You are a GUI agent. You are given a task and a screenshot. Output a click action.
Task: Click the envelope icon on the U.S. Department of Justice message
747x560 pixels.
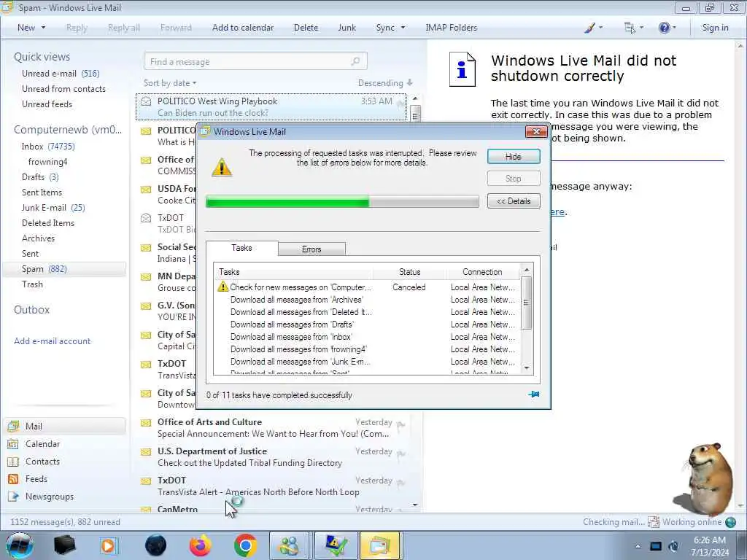(x=146, y=452)
